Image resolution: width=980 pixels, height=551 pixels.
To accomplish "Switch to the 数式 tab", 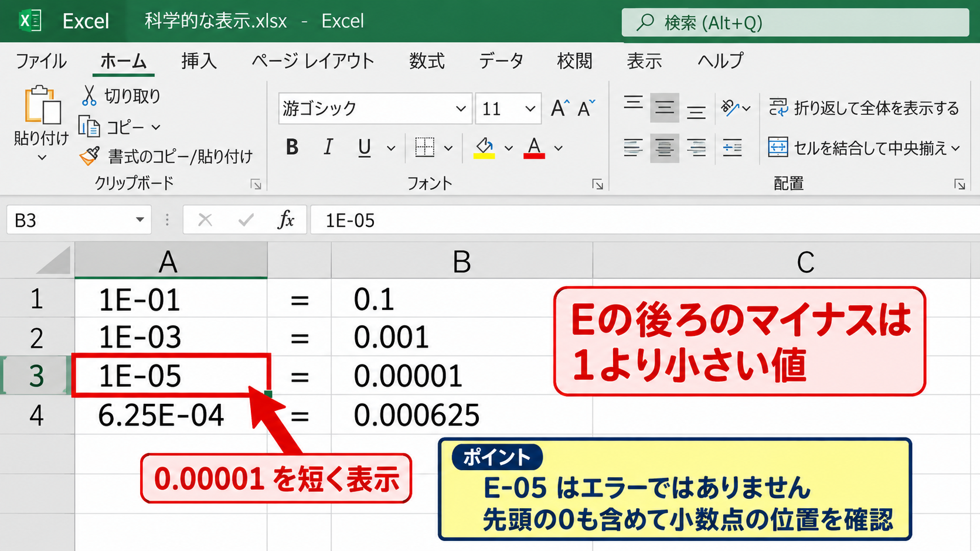I will (x=427, y=61).
